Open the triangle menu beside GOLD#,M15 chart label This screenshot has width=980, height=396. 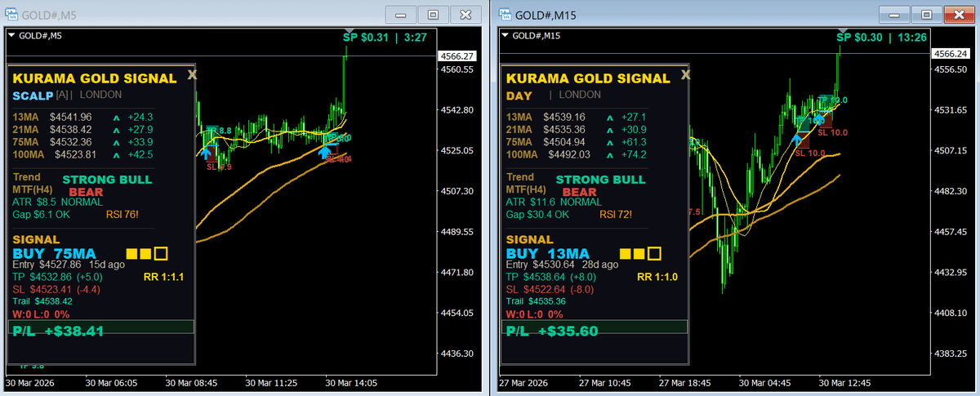click(x=505, y=35)
